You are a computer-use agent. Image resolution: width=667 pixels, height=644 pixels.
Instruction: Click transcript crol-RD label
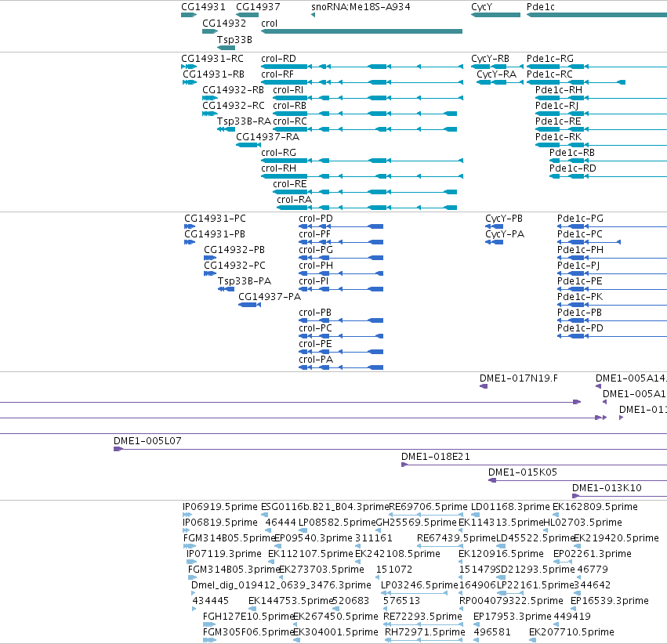278,59
